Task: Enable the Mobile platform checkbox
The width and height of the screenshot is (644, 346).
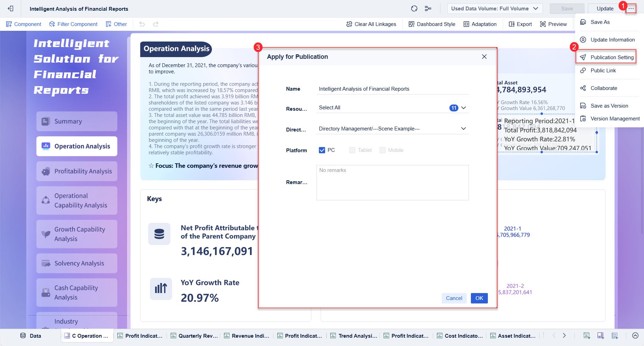Action: [383, 150]
